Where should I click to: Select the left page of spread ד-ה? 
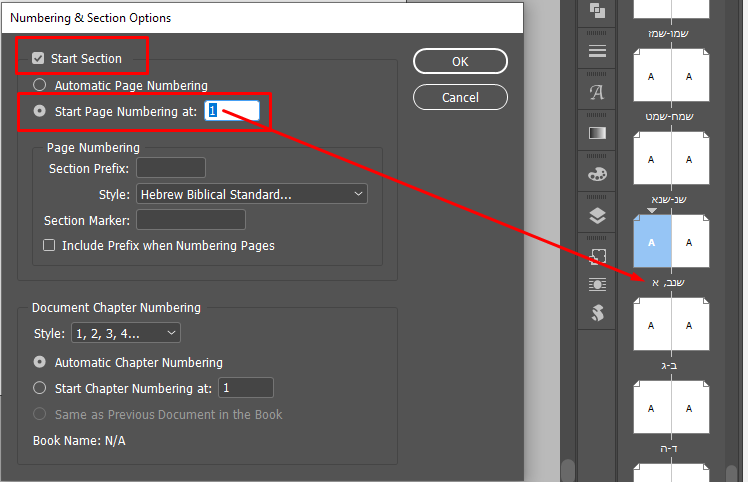(652, 408)
